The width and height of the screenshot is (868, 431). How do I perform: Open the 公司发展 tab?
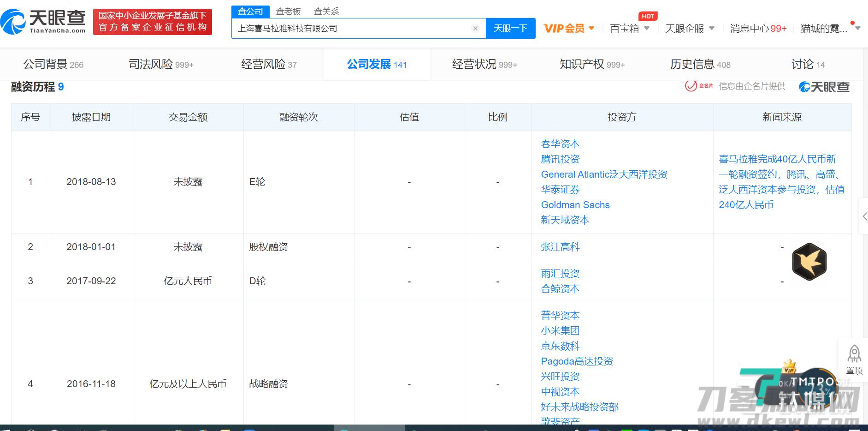click(377, 64)
